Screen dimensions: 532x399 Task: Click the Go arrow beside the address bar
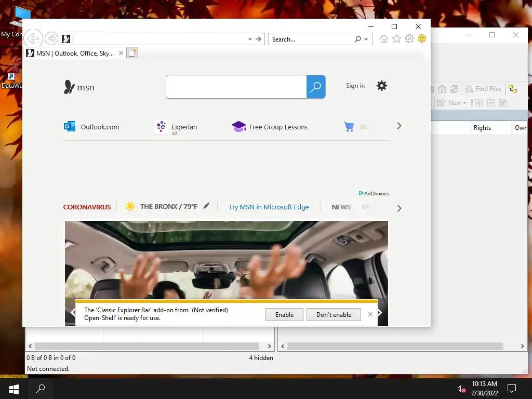tap(259, 39)
